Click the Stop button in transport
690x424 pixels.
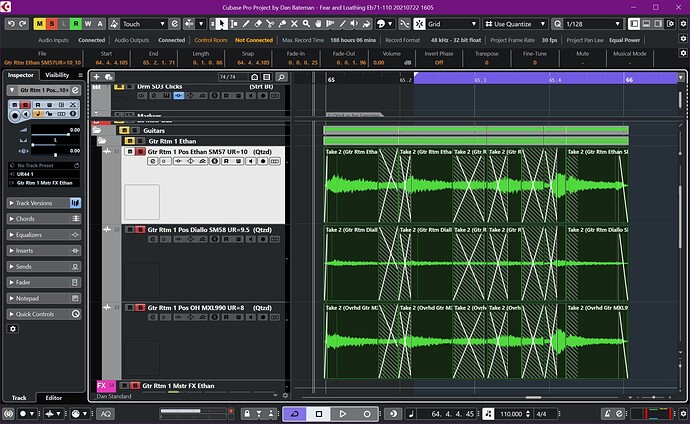(319, 414)
